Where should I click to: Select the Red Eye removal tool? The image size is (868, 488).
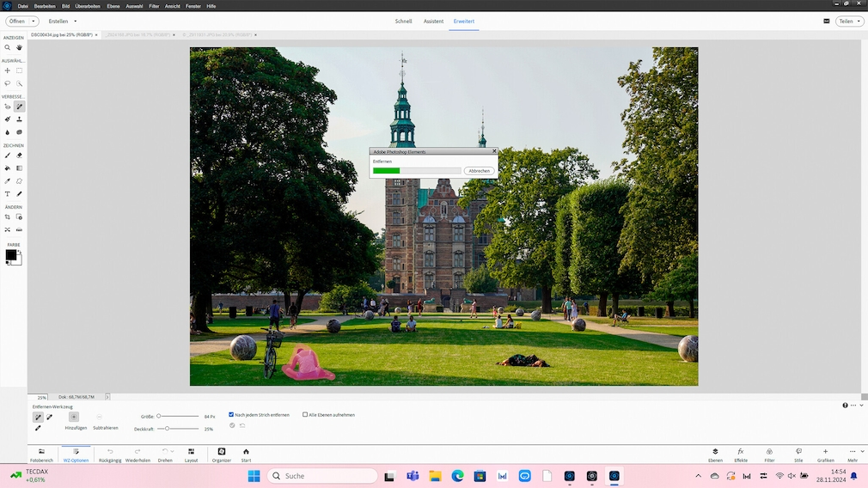pos(7,107)
